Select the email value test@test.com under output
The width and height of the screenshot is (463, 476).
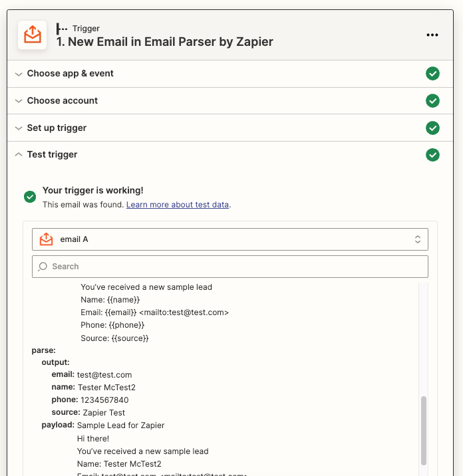tap(104, 375)
